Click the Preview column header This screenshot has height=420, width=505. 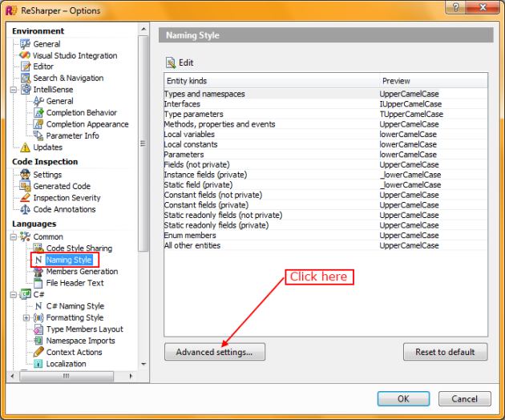pyautogui.click(x=433, y=80)
